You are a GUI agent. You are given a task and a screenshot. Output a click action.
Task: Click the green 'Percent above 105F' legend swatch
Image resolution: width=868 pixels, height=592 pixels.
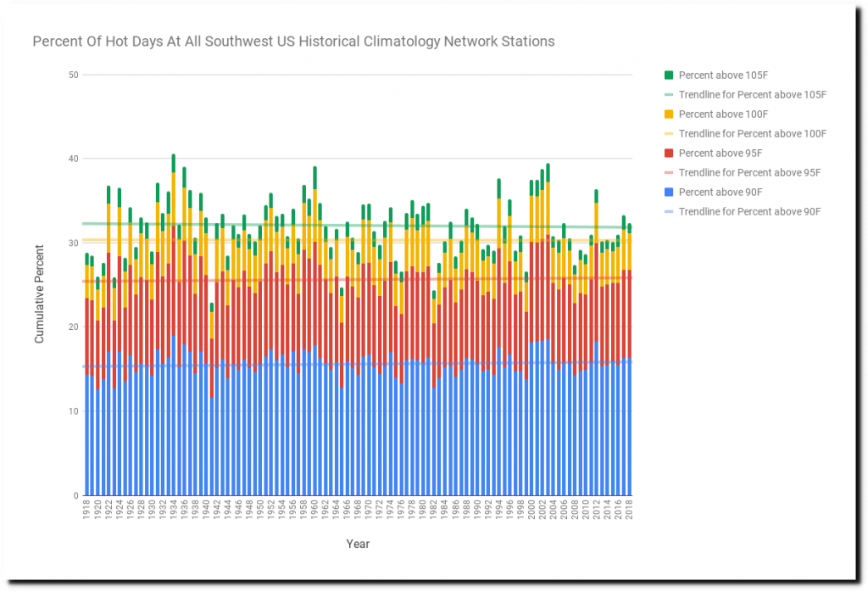pyautogui.click(x=669, y=75)
